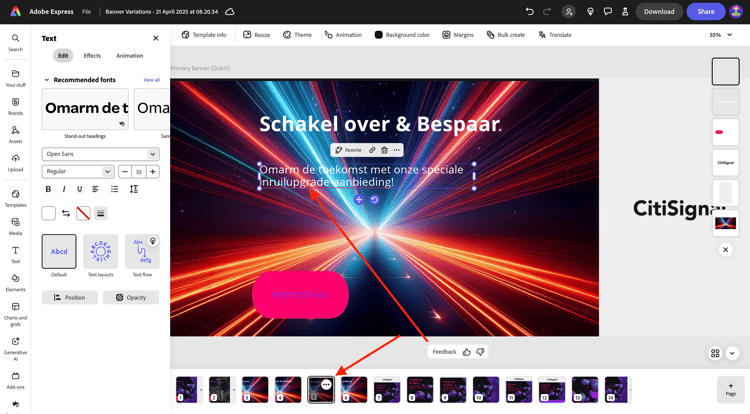This screenshot has width=750, height=414.
Task: Expand the chevron beside grid view button
Action: (x=732, y=353)
